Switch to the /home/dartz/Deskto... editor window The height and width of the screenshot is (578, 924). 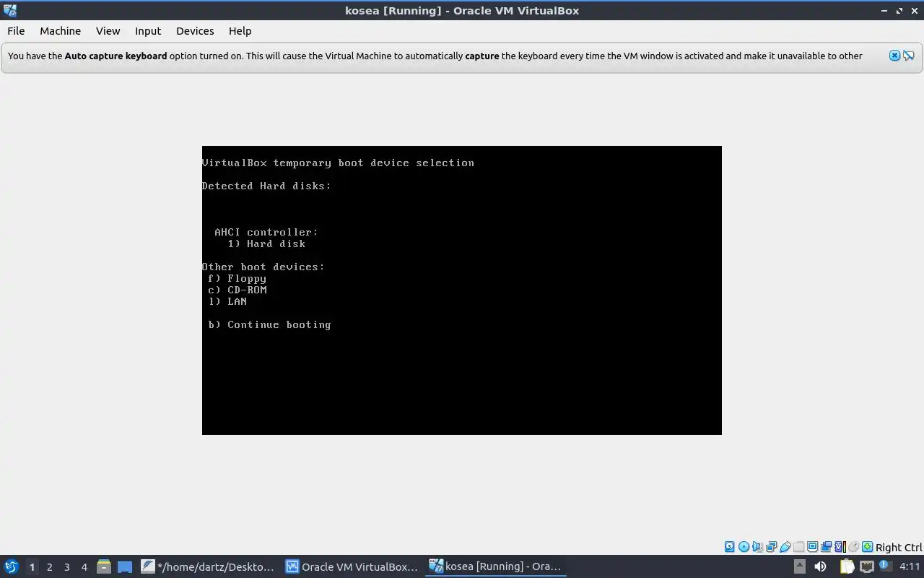[x=208, y=566]
